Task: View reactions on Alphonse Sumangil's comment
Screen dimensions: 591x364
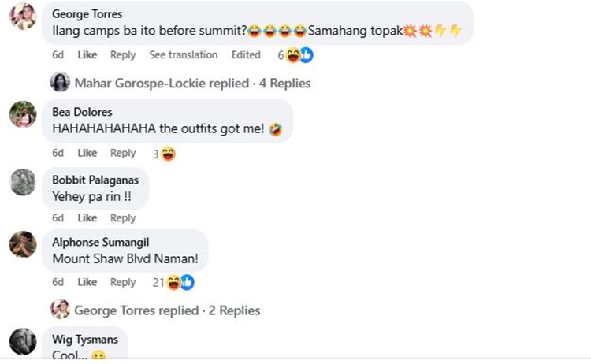Action: tap(180, 282)
